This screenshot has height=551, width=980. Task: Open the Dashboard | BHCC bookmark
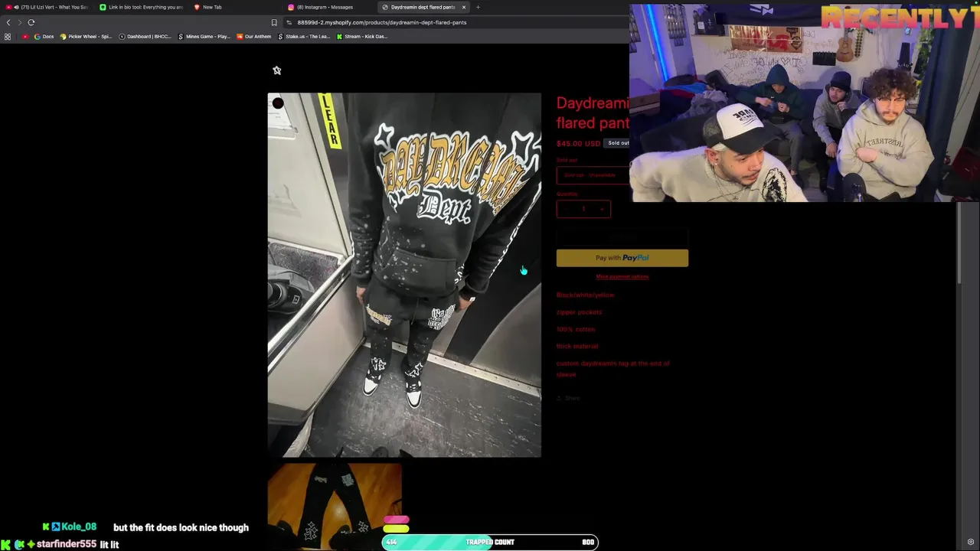[145, 37]
